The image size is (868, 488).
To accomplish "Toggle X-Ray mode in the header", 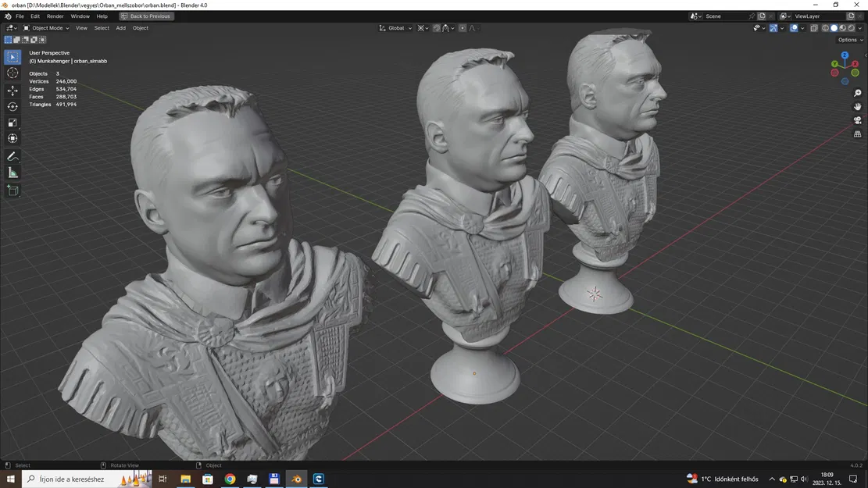I will (814, 28).
